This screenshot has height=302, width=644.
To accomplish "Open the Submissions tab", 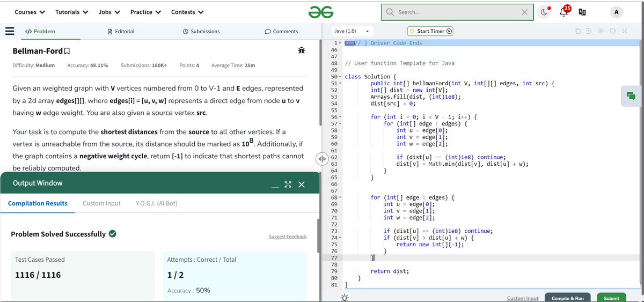I will (201, 31).
